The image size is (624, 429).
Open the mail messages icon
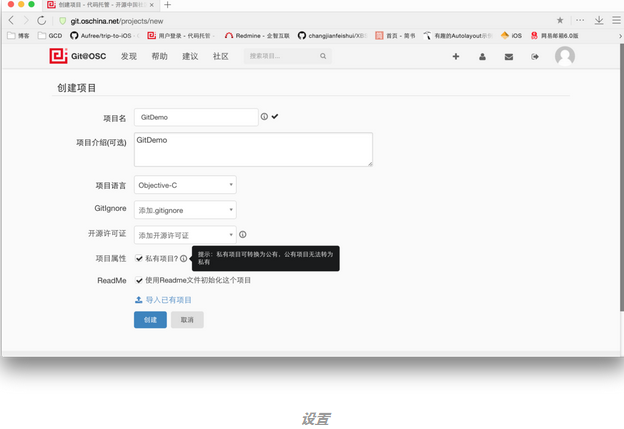pyautogui.click(x=509, y=57)
